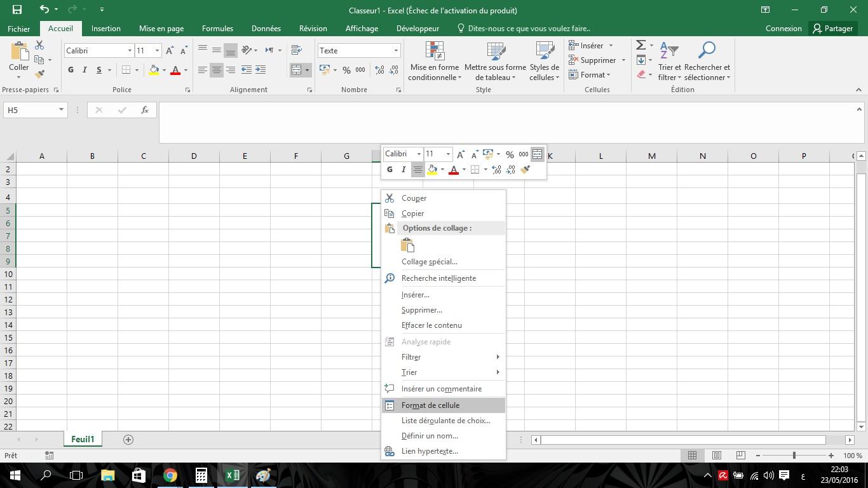Toggle underline S in ribbon

pyautogui.click(x=98, y=70)
